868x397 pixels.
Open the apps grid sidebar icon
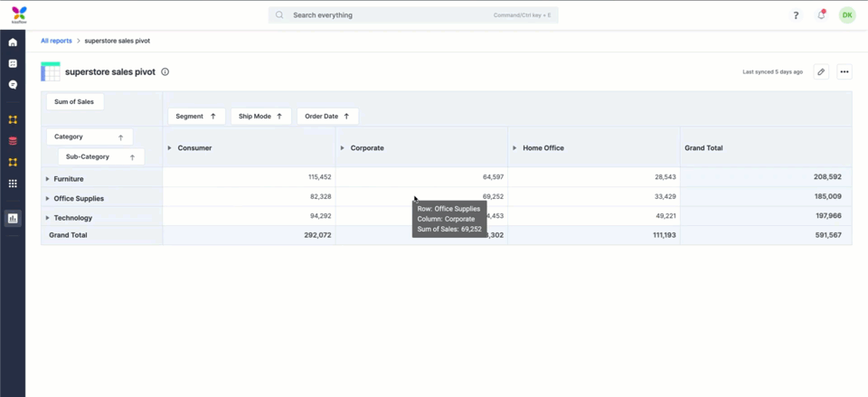pos(13,184)
